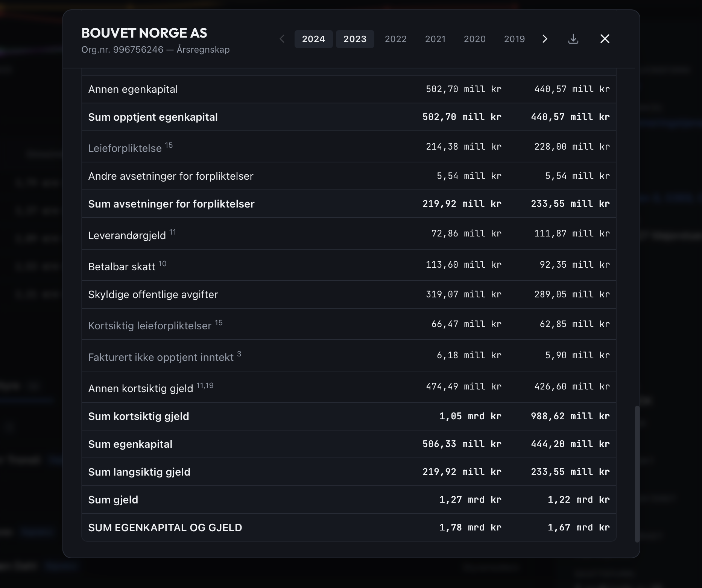Download the annual report file
This screenshot has width=702, height=588.
tap(573, 39)
